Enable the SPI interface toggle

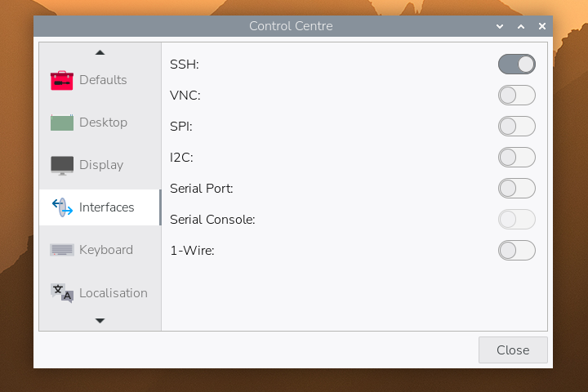[x=516, y=127]
